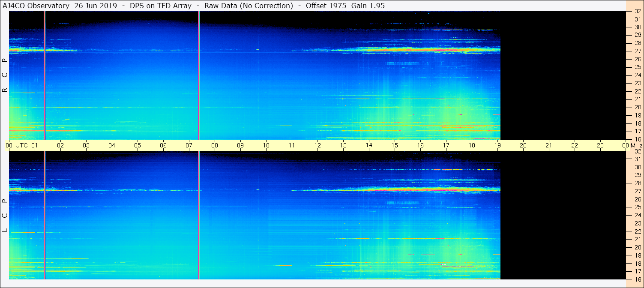644x288 pixels.
Task: Select the 00 UTC time marker
Action: point(17,145)
